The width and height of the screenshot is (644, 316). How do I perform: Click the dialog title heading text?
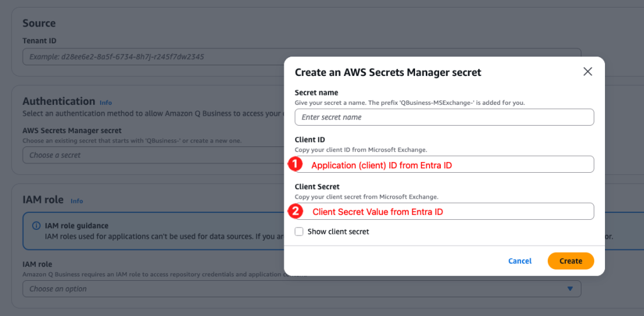coord(387,72)
